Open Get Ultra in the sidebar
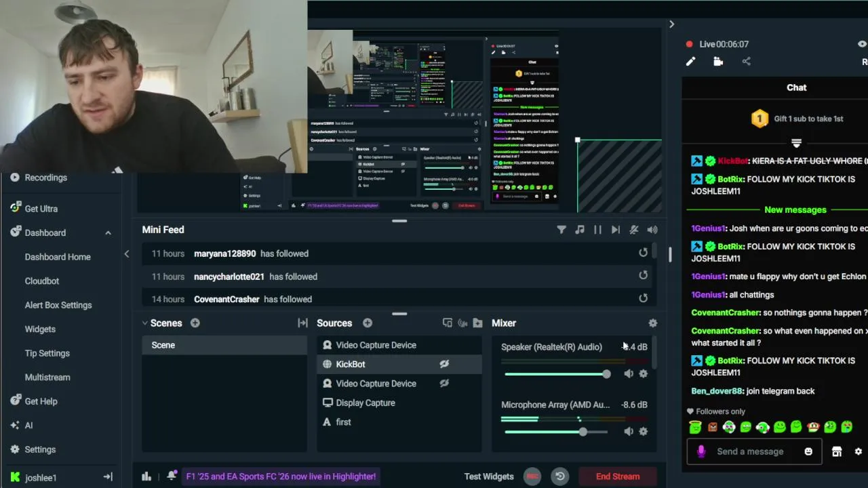The height and width of the screenshot is (488, 868). click(41, 209)
